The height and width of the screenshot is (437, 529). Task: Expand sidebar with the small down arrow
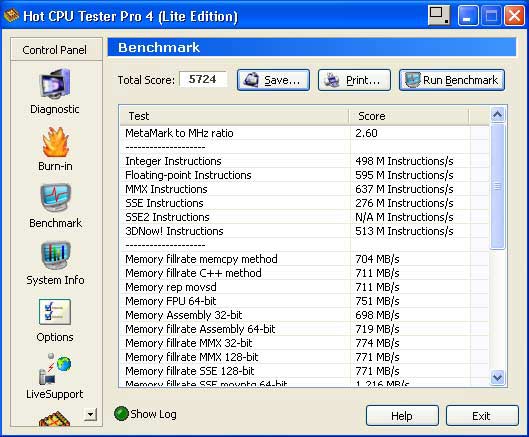tap(90, 414)
